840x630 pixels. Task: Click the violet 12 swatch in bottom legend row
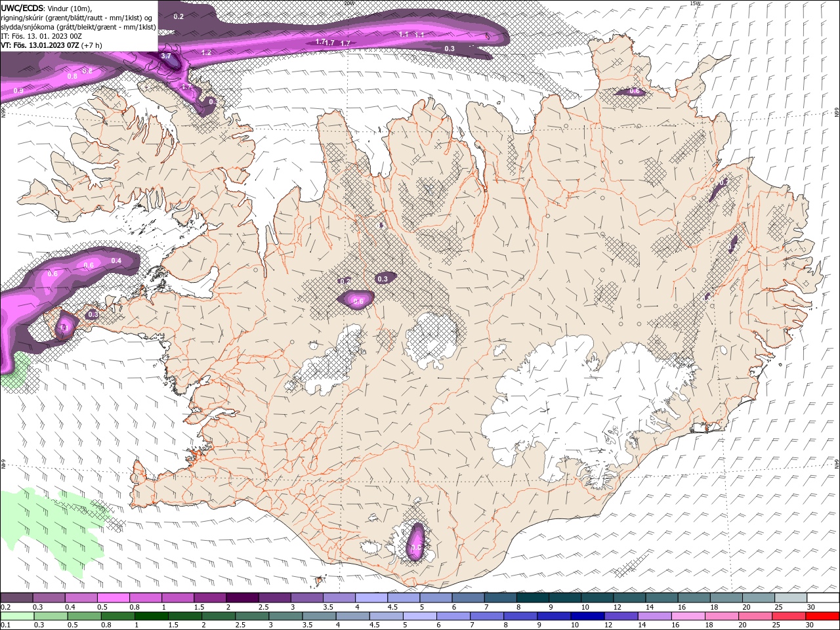621,616
